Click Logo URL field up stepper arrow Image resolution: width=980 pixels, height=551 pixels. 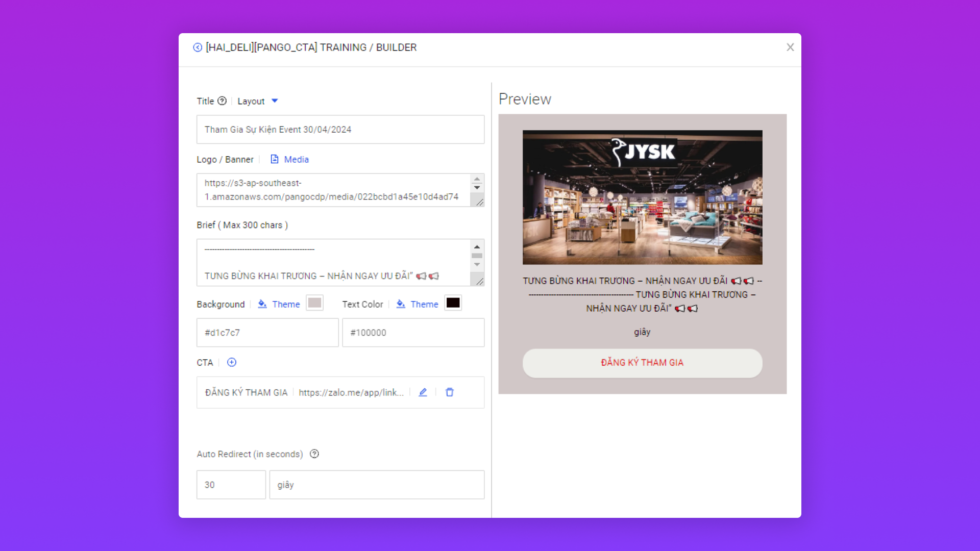point(477,180)
